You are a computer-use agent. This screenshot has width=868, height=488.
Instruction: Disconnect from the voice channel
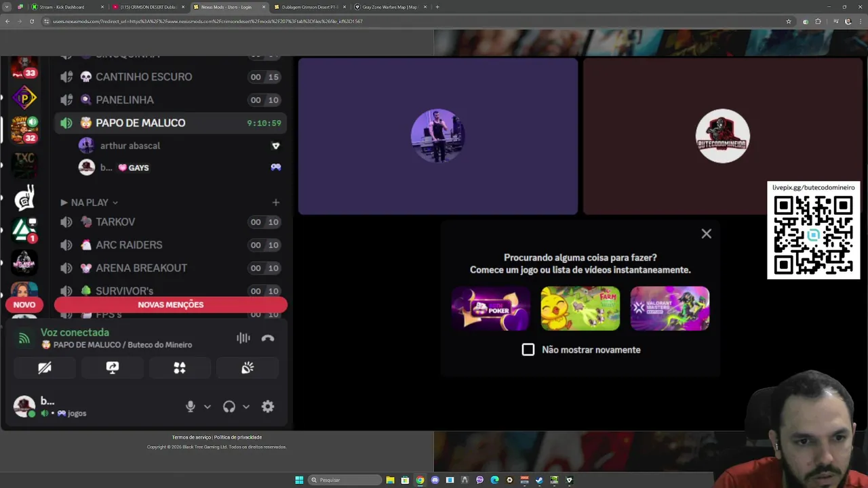[268, 338]
